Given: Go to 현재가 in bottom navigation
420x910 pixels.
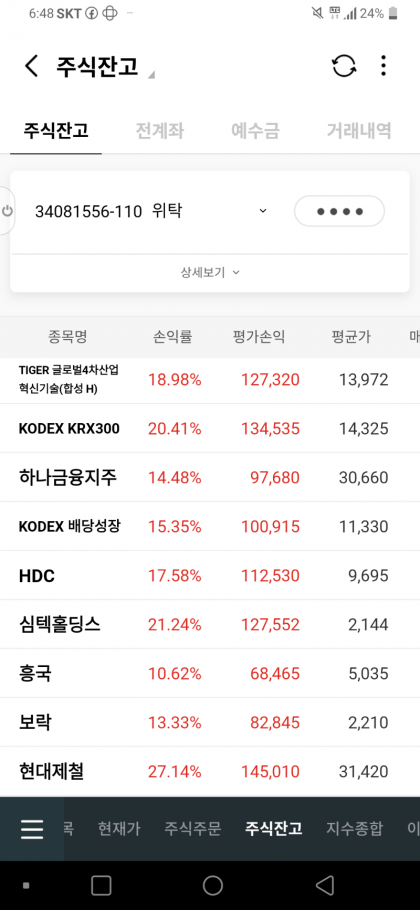Looking at the screenshot, I should [119, 829].
